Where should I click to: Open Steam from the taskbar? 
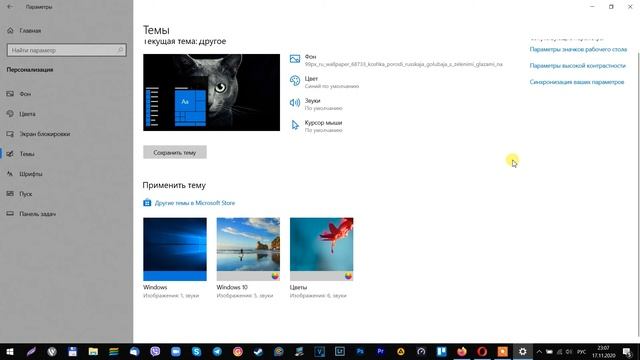[x=258, y=351]
